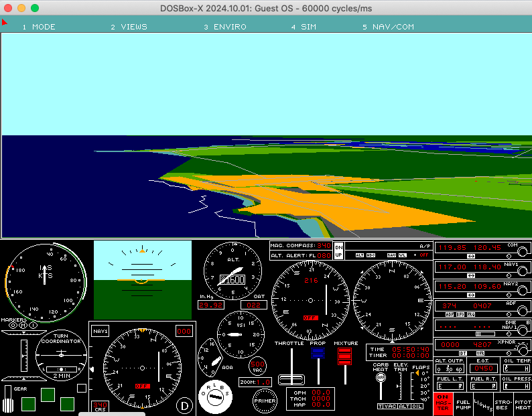Toggle the LIGHTS switch
This screenshot has width=532, height=416.
click(483, 405)
